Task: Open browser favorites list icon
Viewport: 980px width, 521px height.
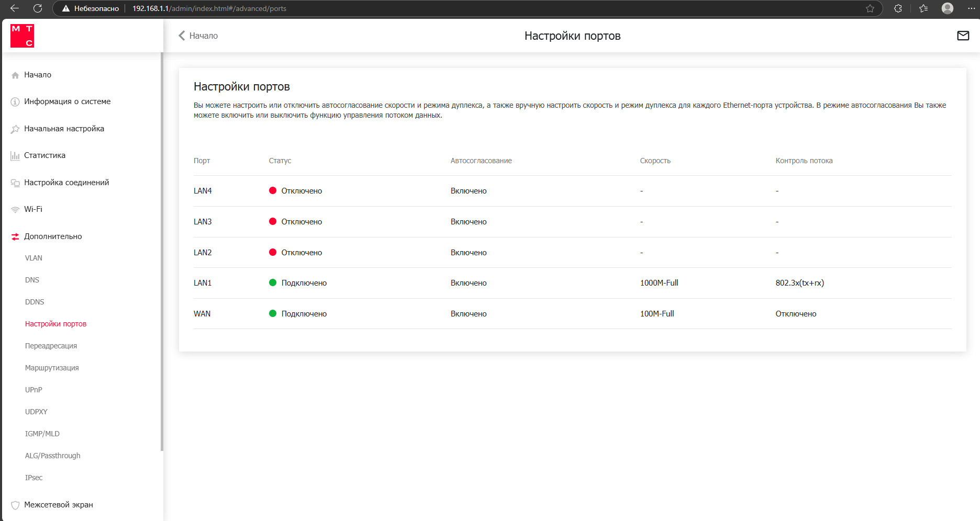Action: click(923, 8)
